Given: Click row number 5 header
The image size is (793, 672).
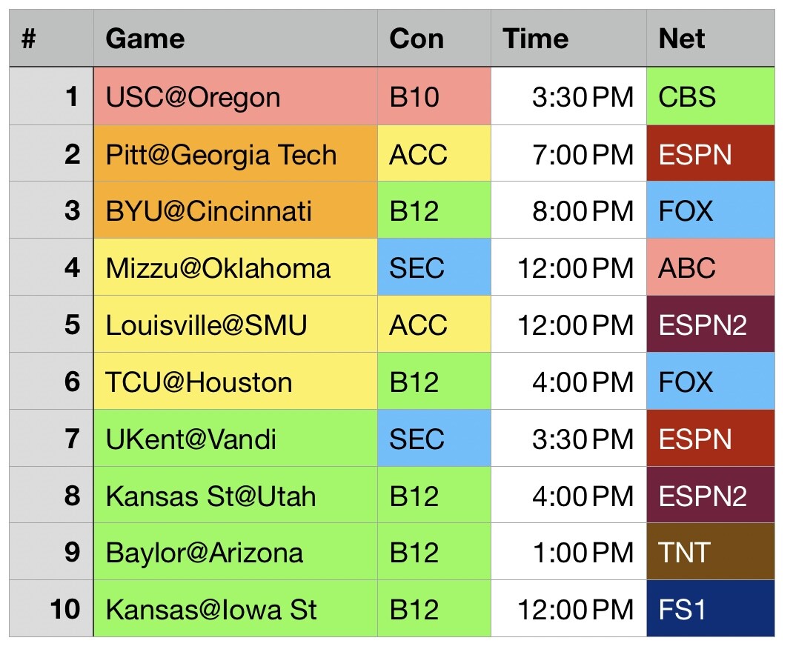Looking at the screenshot, I should [52, 325].
